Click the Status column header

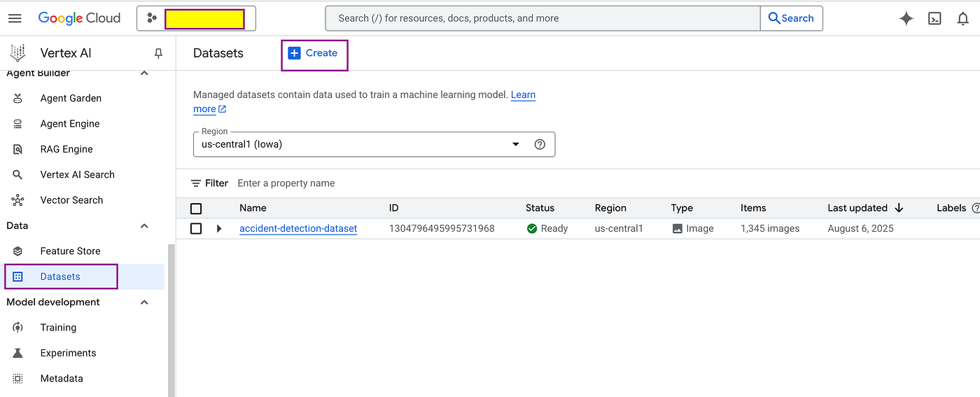coord(540,208)
